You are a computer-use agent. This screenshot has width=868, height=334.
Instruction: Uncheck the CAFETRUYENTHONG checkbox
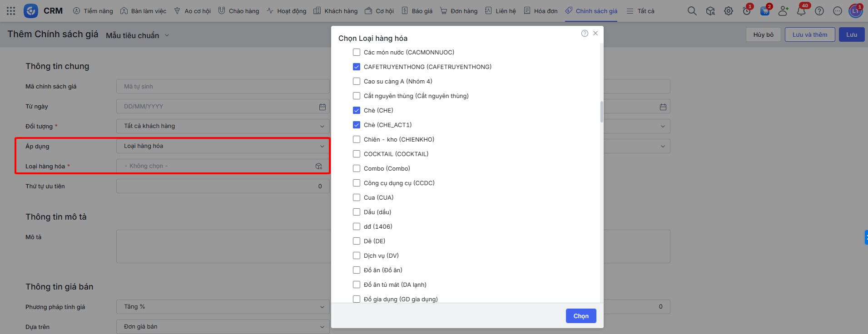[357, 67]
